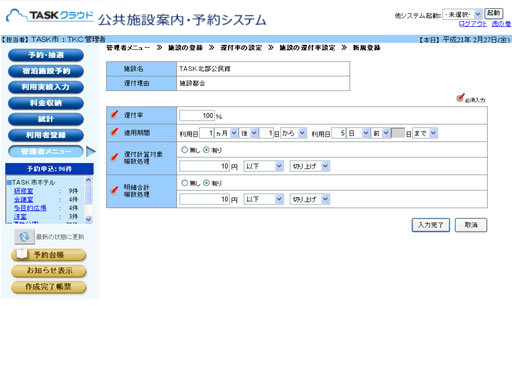Click the day field before 日 から
The width and height of the screenshot is (512, 384).
point(266,133)
